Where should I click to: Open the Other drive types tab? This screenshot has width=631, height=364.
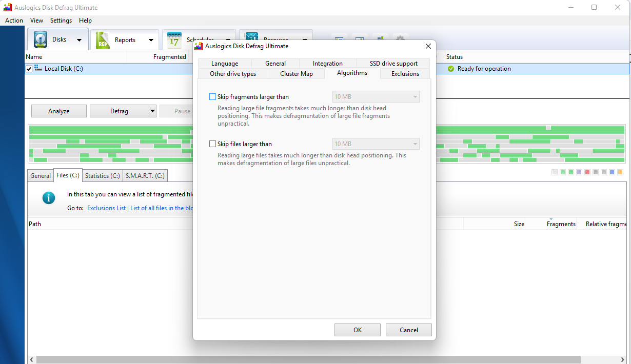(x=233, y=74)
